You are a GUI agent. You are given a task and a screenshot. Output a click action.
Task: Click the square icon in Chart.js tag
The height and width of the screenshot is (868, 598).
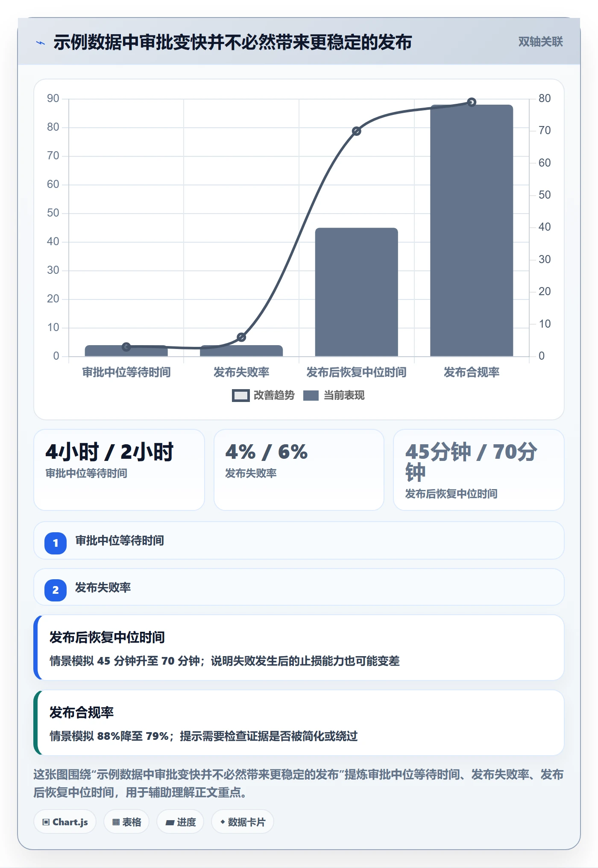tap(46, 822)
